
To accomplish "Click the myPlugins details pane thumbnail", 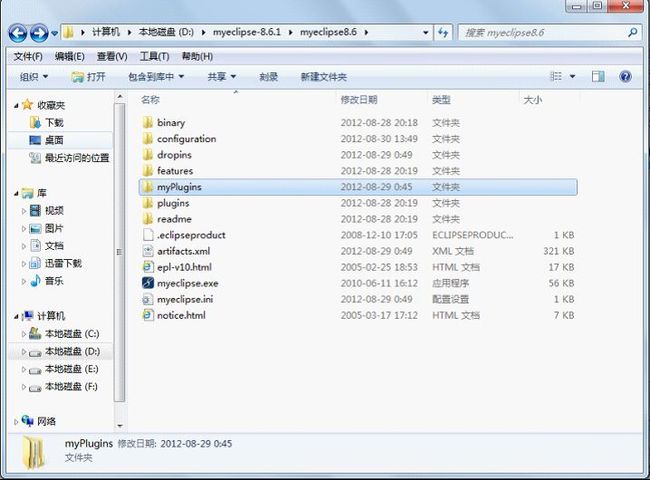I will pos(33,452).
